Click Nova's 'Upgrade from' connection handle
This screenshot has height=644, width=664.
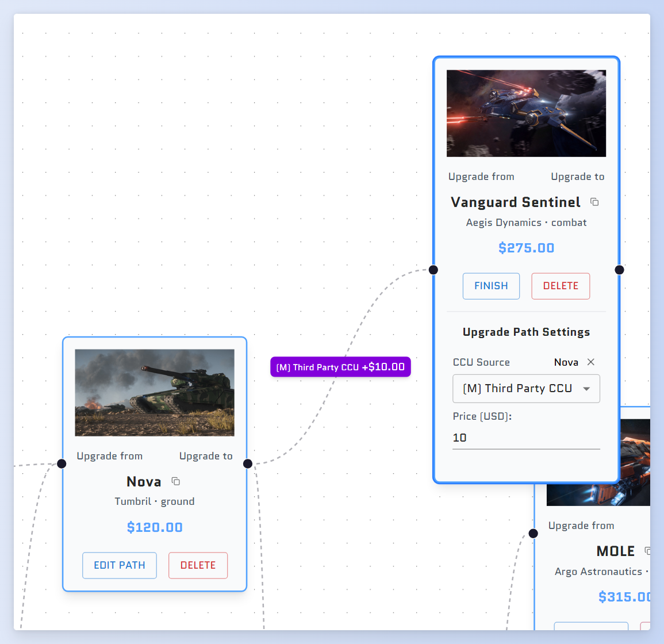(62, 463)
